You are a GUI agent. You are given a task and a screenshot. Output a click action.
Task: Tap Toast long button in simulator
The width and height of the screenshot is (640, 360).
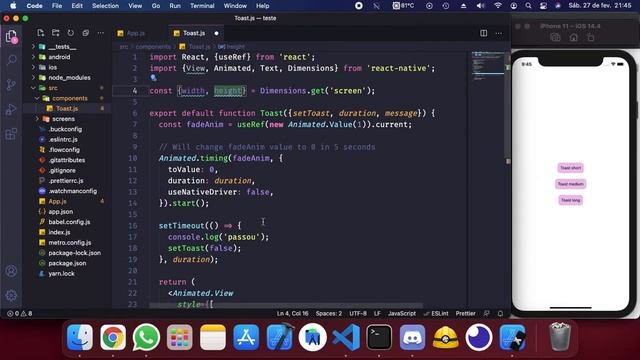(x=571, y=200)
